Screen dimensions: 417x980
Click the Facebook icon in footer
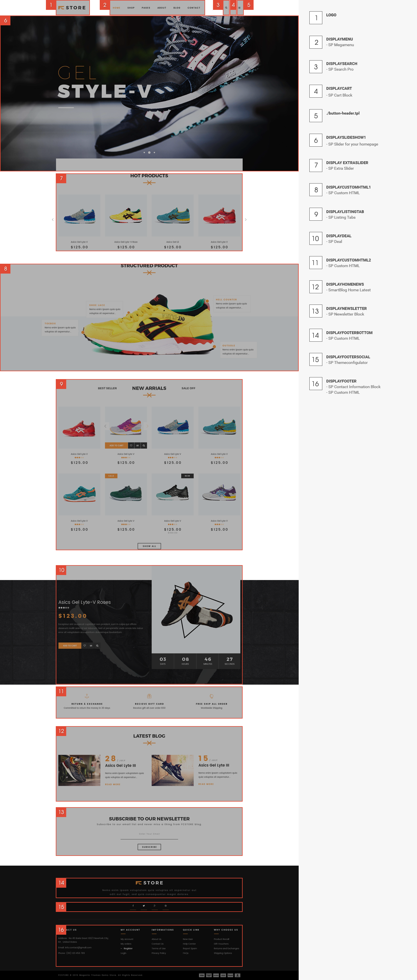point(133,906)
